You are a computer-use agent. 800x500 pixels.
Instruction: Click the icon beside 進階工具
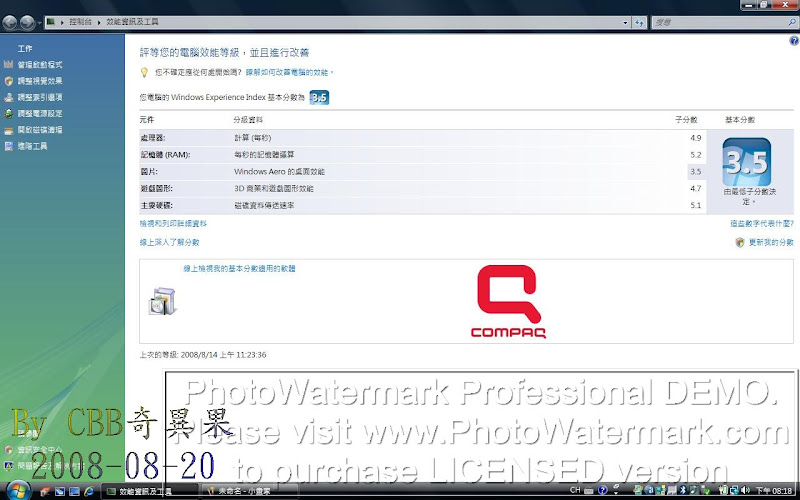point(8,146)
